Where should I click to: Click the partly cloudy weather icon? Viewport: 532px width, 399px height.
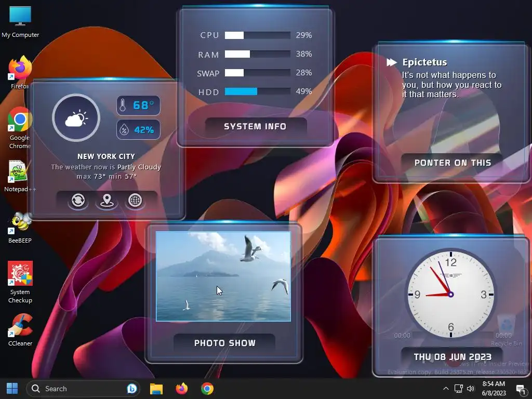tap(76, 117)
